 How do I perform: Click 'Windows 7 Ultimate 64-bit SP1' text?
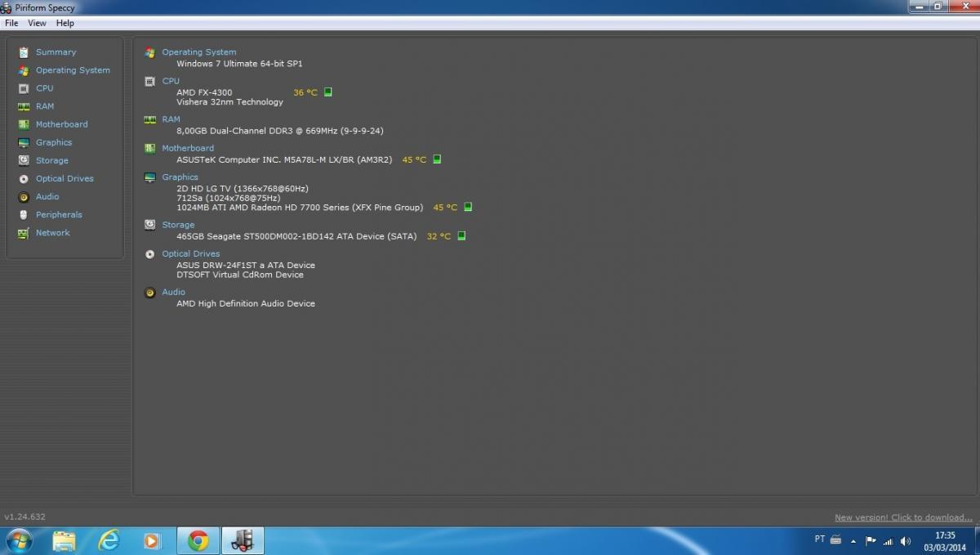pos(239,64)
